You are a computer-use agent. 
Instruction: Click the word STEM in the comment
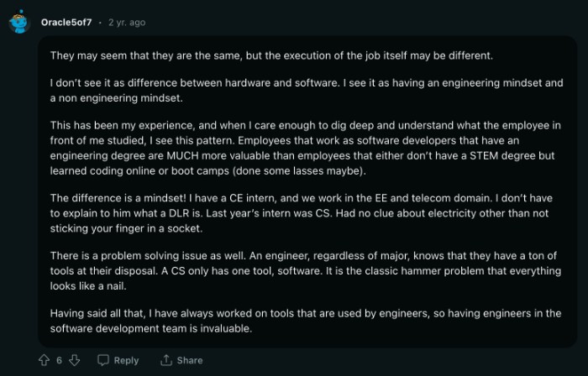(x=484, y=155)
